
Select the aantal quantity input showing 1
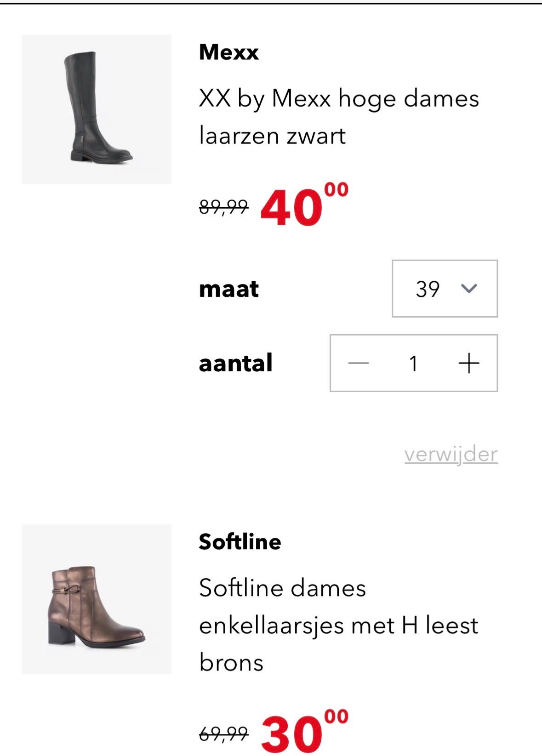click(414, 363)
